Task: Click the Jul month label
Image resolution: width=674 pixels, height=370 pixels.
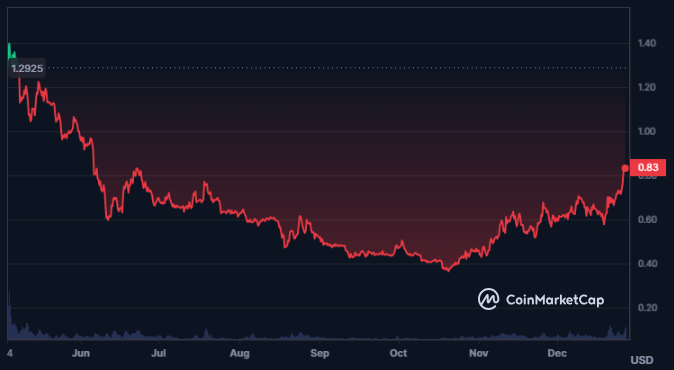Action: 159,353
